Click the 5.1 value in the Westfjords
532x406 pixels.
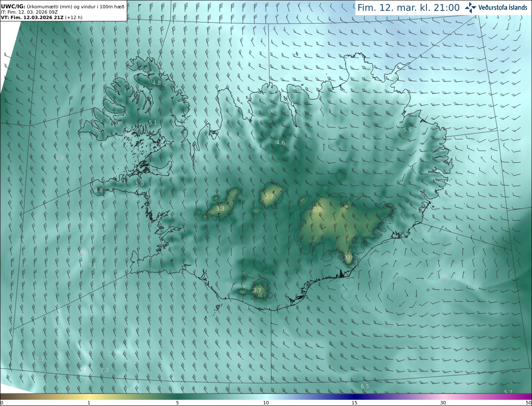coord(153,122)
